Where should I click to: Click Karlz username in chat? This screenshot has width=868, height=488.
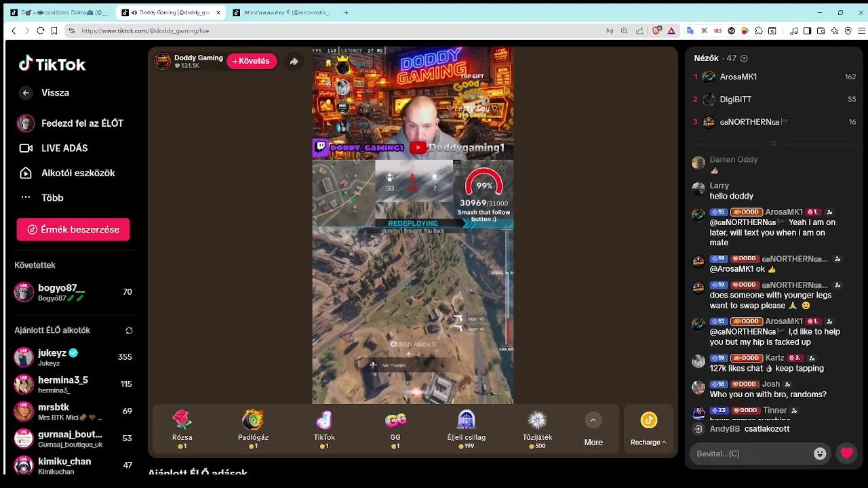(774, 358)
